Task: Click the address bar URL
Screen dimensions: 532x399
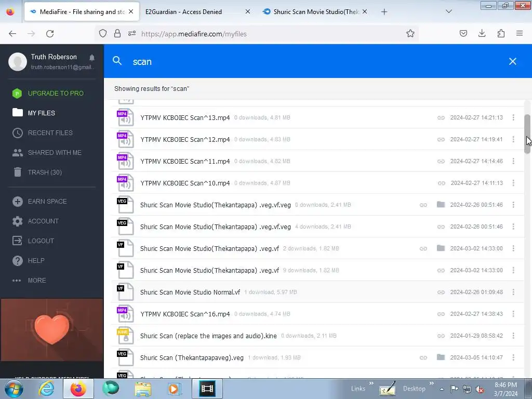Action: pos(194,34)
